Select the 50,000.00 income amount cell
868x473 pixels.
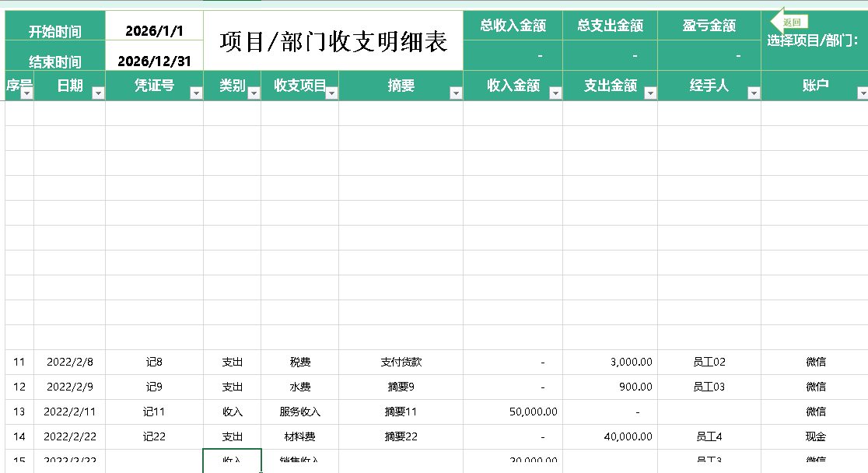click(534, 412)
